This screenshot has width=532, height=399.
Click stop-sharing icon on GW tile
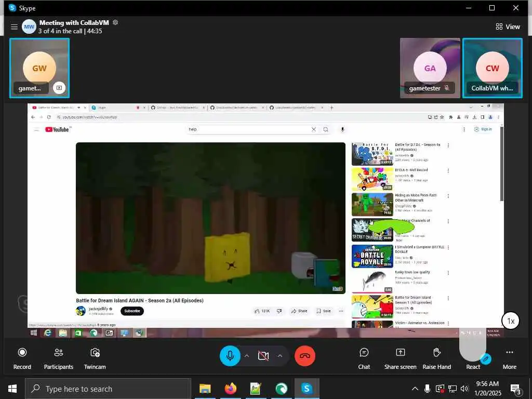[59, 88]
